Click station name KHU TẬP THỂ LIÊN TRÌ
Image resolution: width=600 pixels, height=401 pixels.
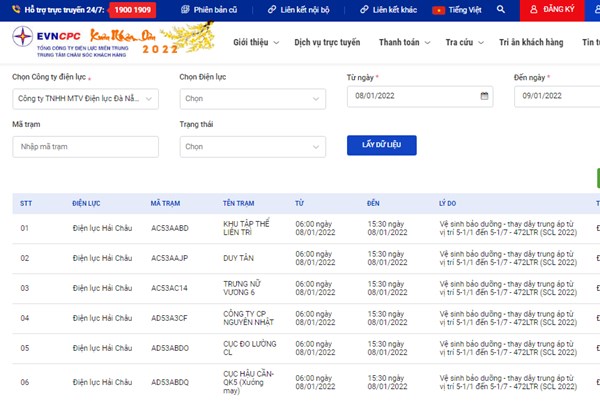(246, 228)
